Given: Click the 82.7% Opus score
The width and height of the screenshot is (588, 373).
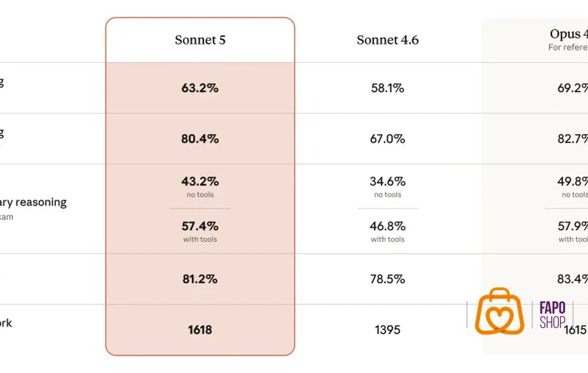Looking at the screenshot, I should tap(573, 139).
